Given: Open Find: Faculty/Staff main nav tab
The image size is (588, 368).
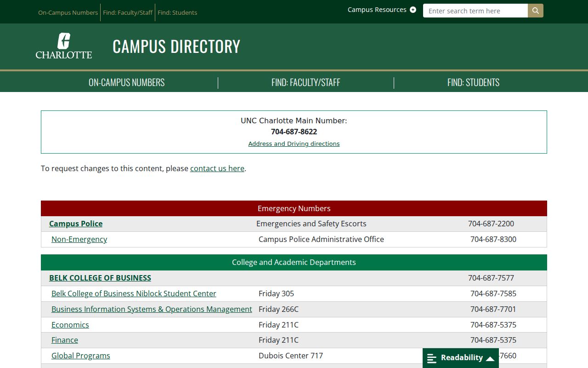Looking at the screenshot, I should tap(306, 82).
